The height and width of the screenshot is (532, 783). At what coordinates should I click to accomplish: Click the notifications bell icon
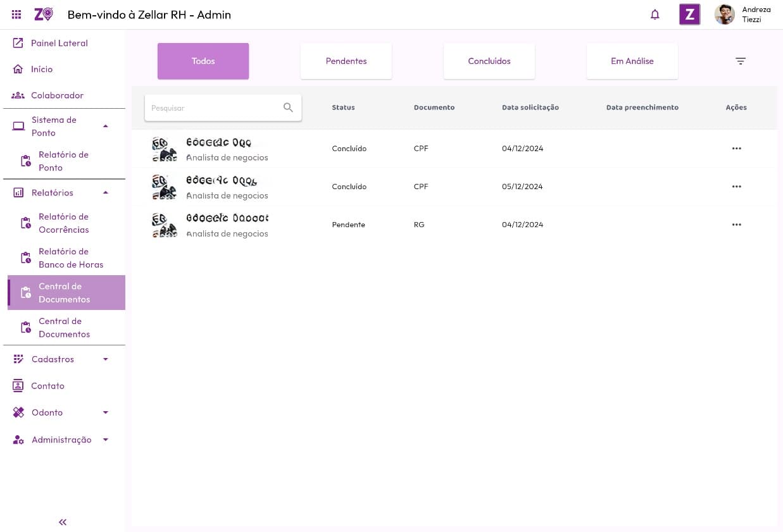(x=655, y=15)
